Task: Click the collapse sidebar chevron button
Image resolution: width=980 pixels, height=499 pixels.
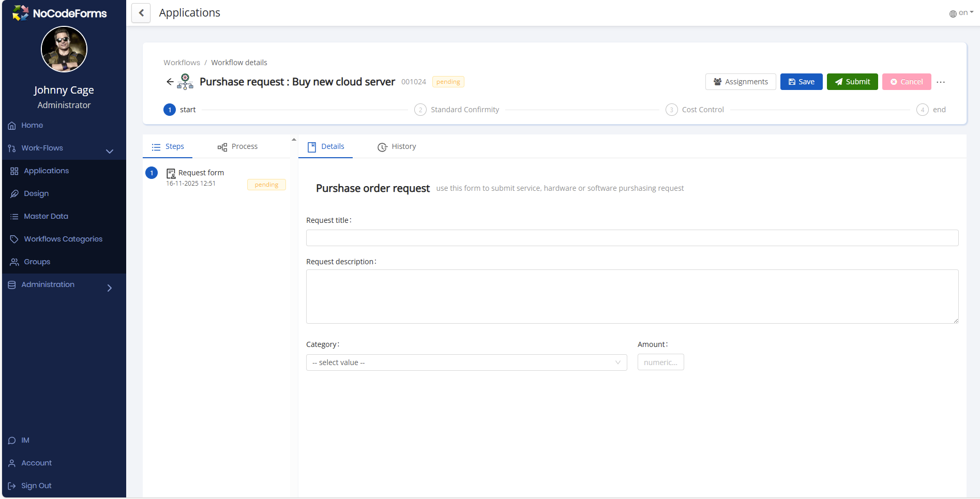Action: coord(141,13)
